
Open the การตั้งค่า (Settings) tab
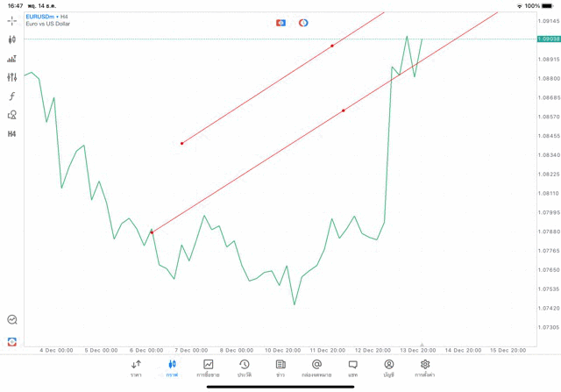[425, 368]
